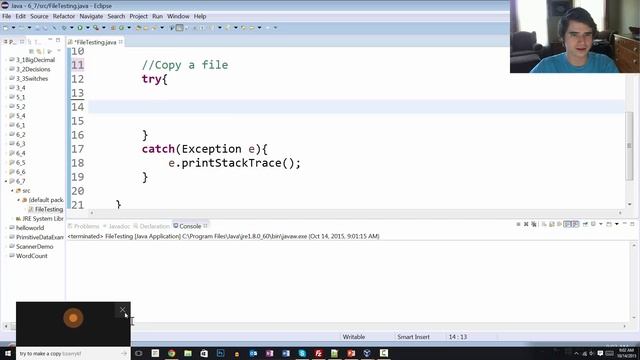Open Skype from the taskbar
This screenshot has width=640, height=360.
coord(302,353)
